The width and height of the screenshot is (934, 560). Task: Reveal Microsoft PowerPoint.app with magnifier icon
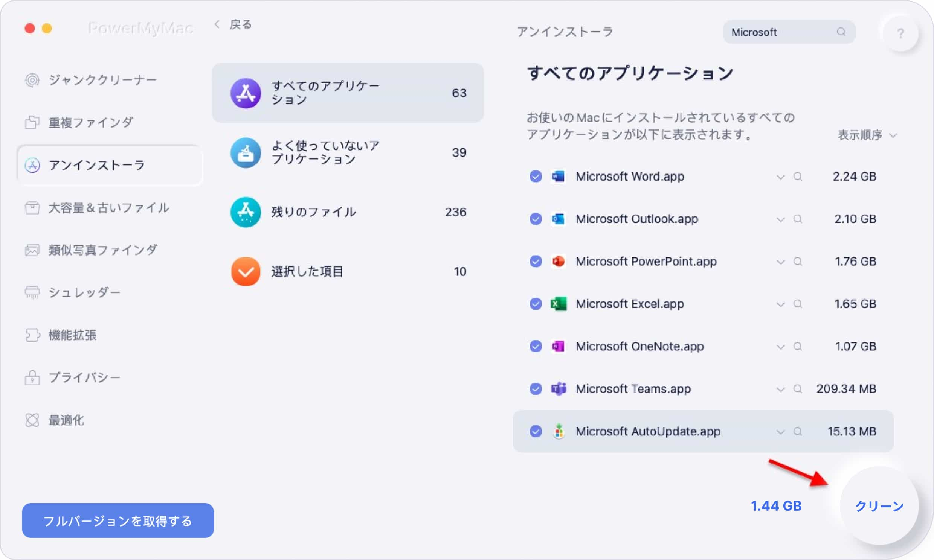coord(798,261)
